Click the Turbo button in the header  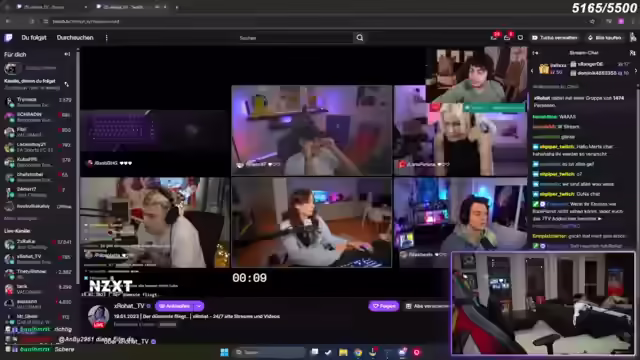pos(555,38)
